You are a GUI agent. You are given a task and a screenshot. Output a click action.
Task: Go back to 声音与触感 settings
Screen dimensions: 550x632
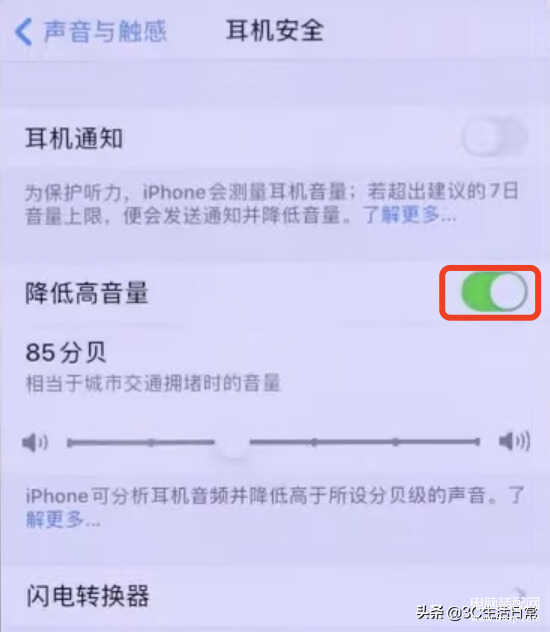(90, 31)
